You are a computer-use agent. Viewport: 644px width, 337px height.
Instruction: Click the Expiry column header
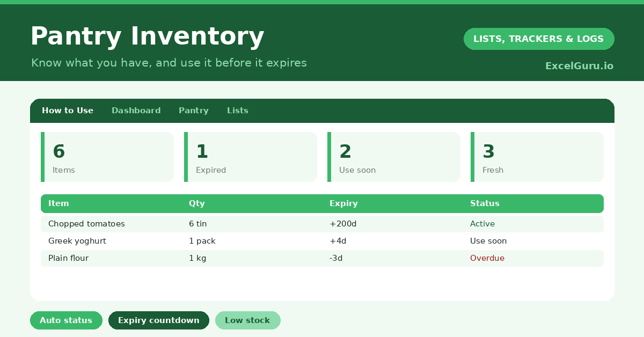(x=343, y=203)
